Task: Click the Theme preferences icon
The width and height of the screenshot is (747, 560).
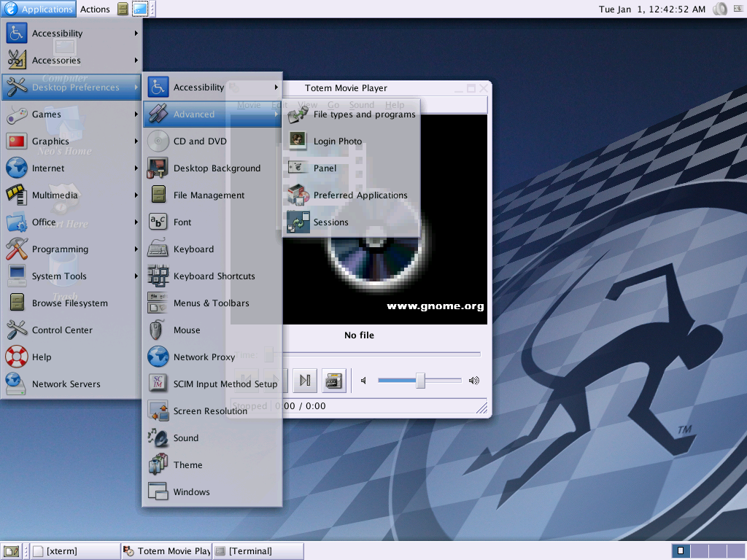Action: 158,464
